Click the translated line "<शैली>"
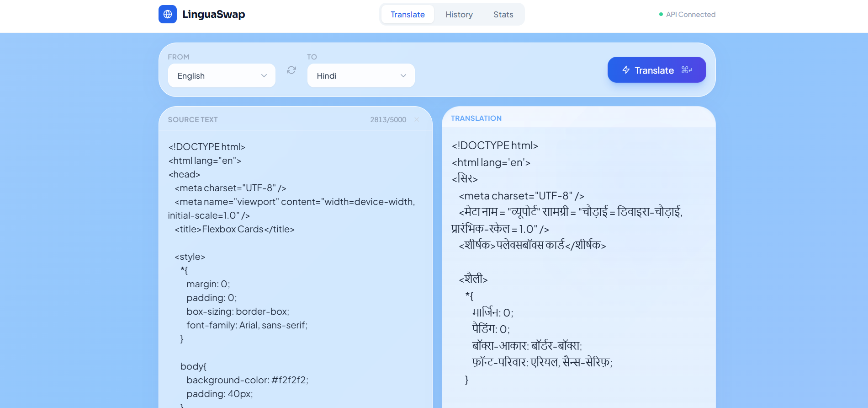 [x=473, y=279]
